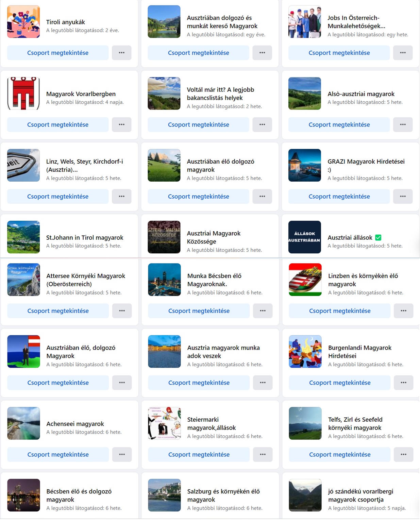This screenshot has height=522, width=420.
Task: Click the Steiermarki magyarok,állások group picture
Action: click(x=164, y=423)
